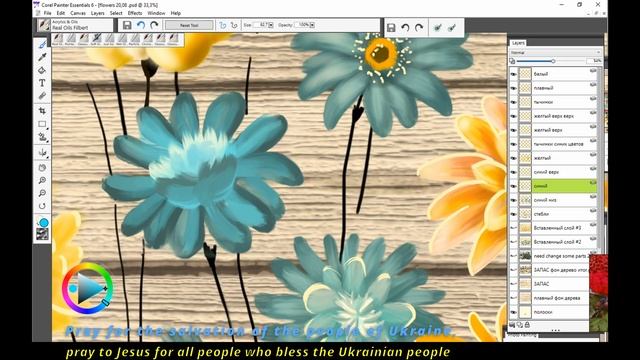
Task: Hide the 'желтый' layer
Action: [x=513, y=158]
